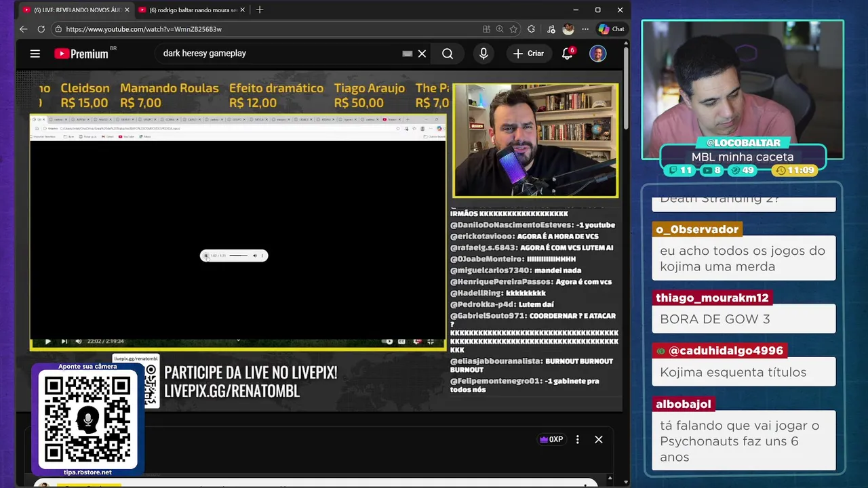Click the @Pedrokka-p4d chat message
868x488 pixels.
coord(502,304)
